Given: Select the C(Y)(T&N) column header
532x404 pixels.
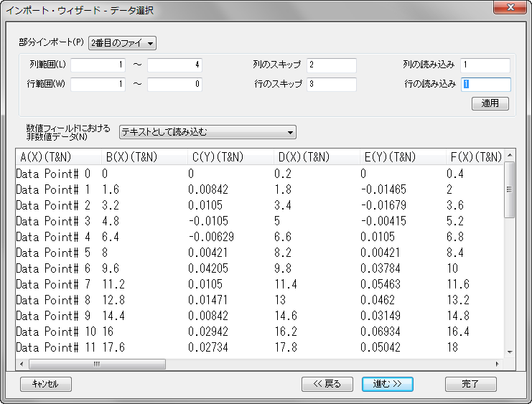Looking at the screenshot, I should point(230,157).
